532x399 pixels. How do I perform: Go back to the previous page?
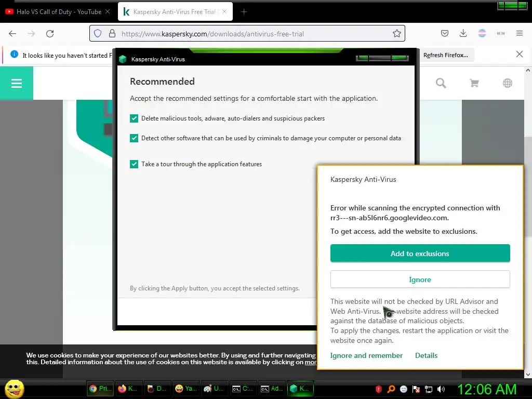tap(12, 34)
